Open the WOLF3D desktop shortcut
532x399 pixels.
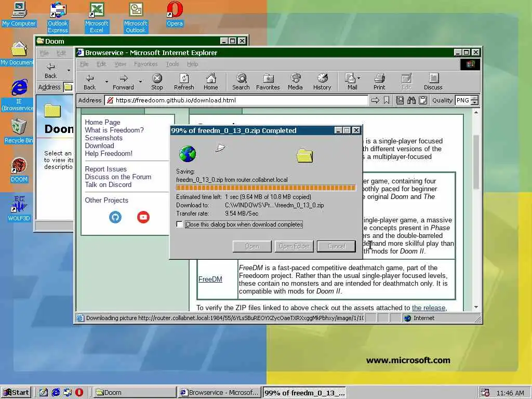[x=19, y=208]
